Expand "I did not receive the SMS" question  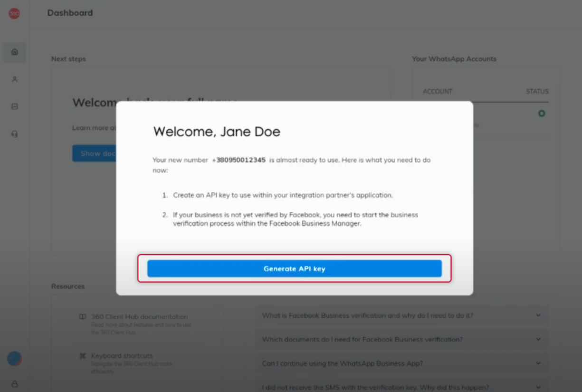pos(402,387)
